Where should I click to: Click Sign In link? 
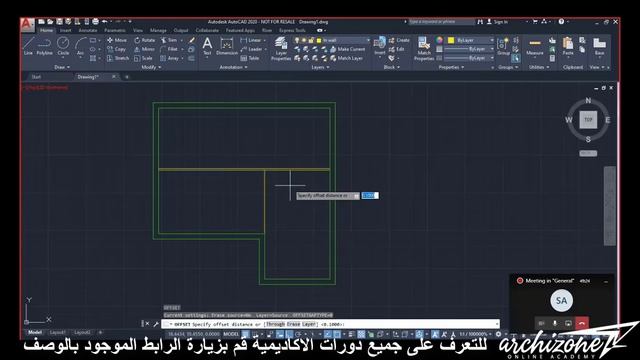(497, 22)
